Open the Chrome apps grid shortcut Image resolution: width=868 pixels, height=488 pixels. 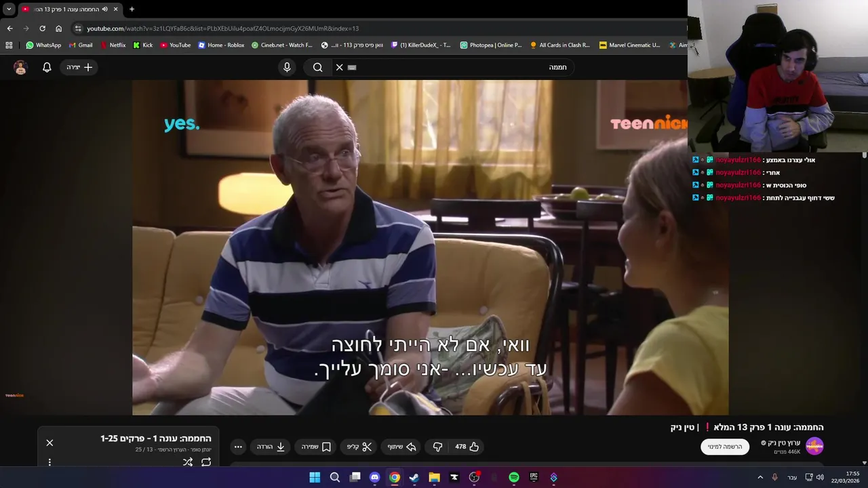(9, 45)
